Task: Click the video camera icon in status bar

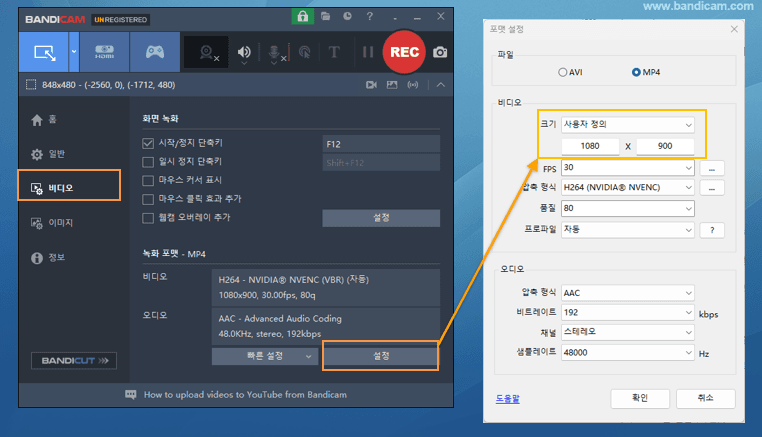Action: pos(371,85)
